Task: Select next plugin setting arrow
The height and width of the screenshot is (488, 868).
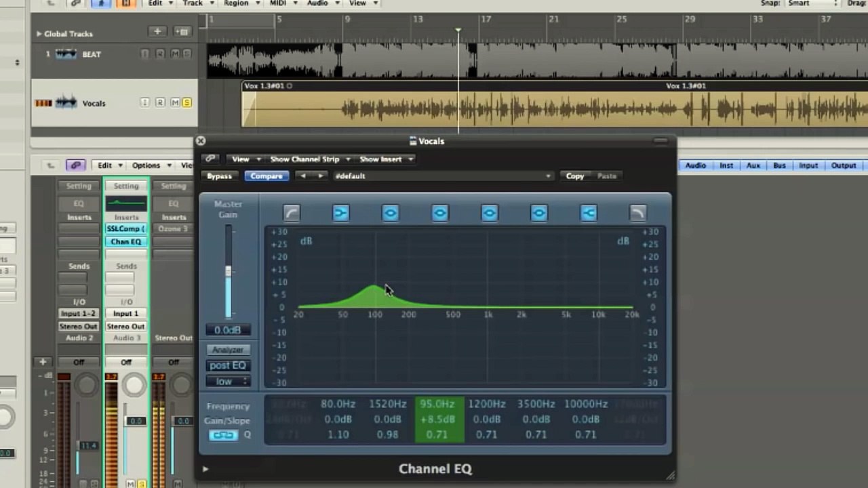Action: 320,176
